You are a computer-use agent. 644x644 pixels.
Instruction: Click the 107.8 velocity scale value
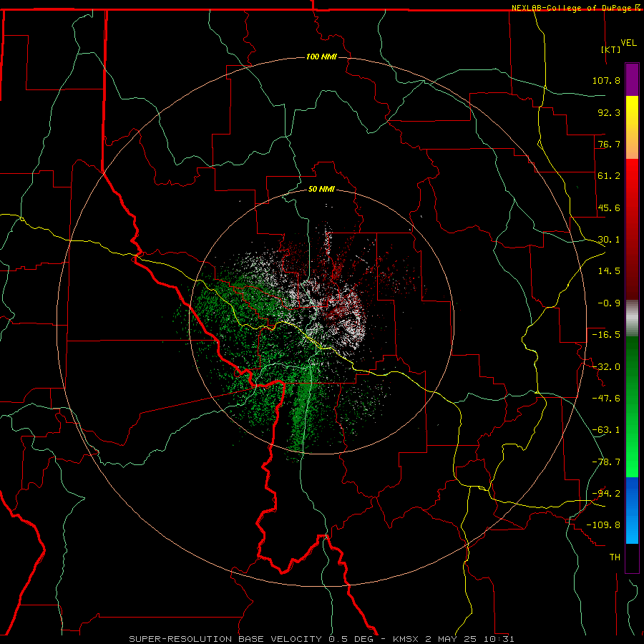point(606,80)
